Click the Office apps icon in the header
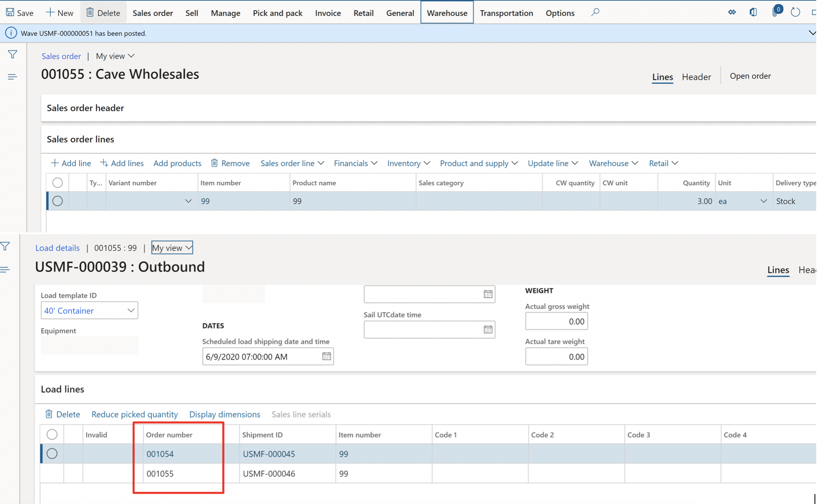The image size is (817, 504). [753, 12]
